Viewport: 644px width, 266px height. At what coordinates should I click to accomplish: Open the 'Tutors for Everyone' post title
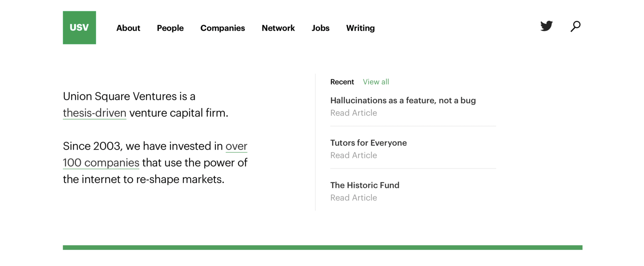[x=368, y=143]
